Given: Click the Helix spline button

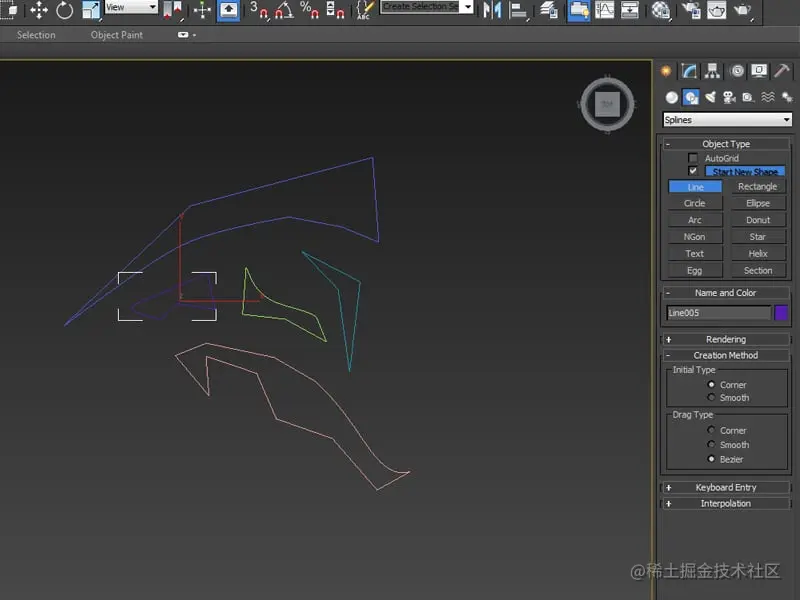Looking at the screenshot, I should tap(757, 254).
